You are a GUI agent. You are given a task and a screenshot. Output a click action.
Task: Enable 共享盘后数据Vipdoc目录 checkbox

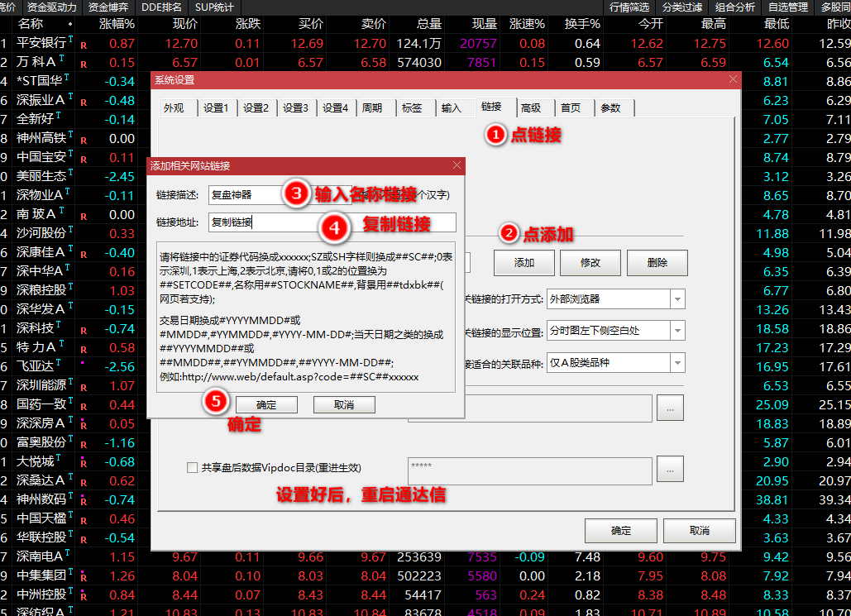[x=193, y=467]
